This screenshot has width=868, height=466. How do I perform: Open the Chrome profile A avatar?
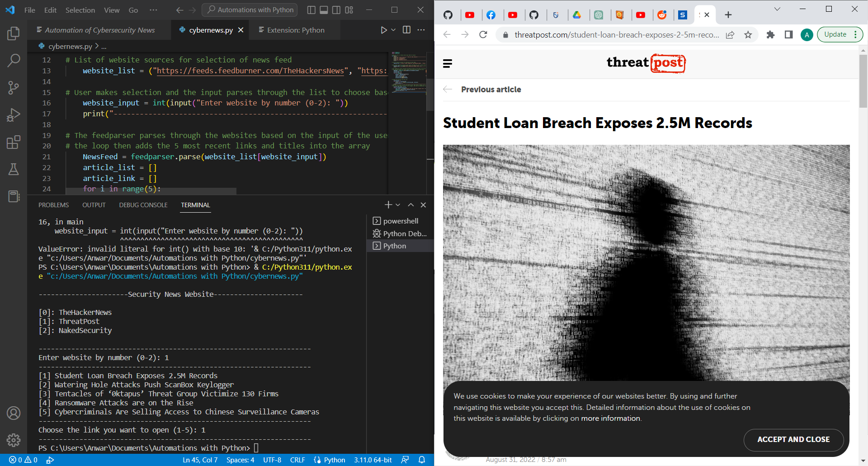[807, 35]
